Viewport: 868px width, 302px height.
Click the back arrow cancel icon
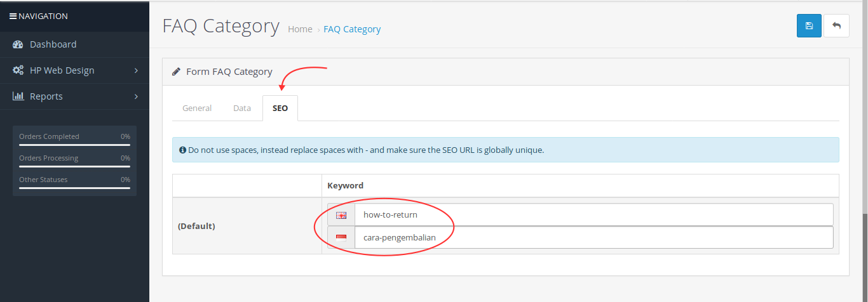click(836, 26)
